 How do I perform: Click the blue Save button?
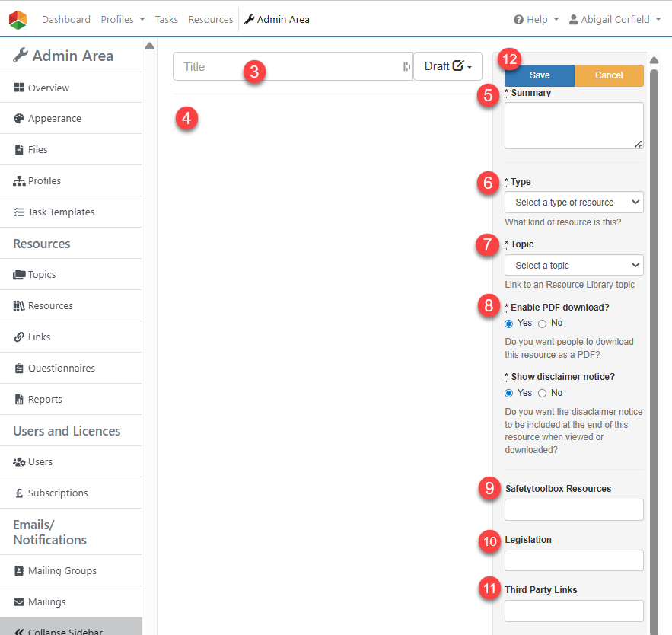coord(539,75)
